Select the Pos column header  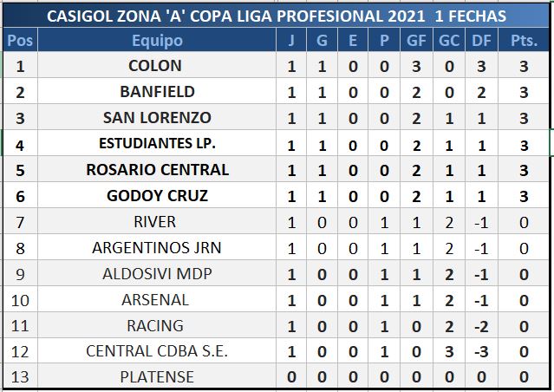click(20, 41)
